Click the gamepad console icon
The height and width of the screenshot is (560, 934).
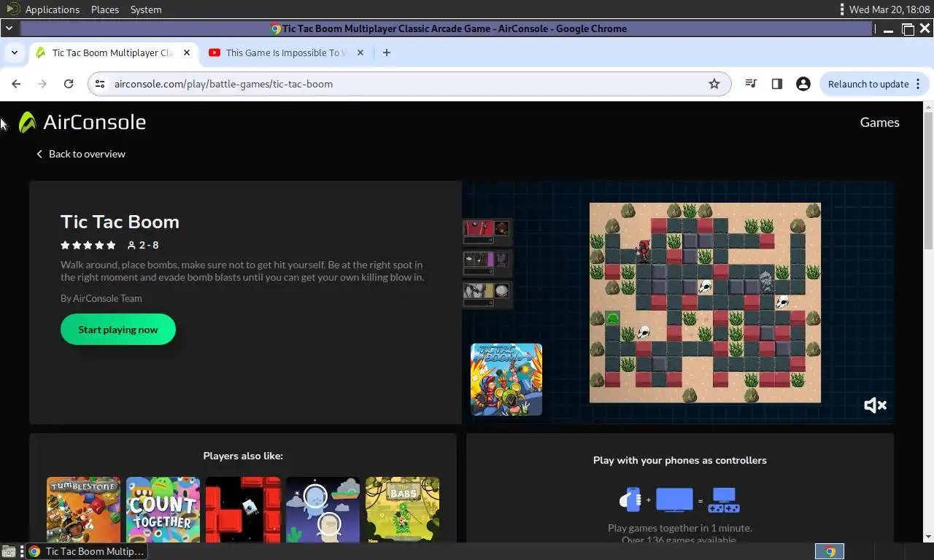[x=725, y=500]
